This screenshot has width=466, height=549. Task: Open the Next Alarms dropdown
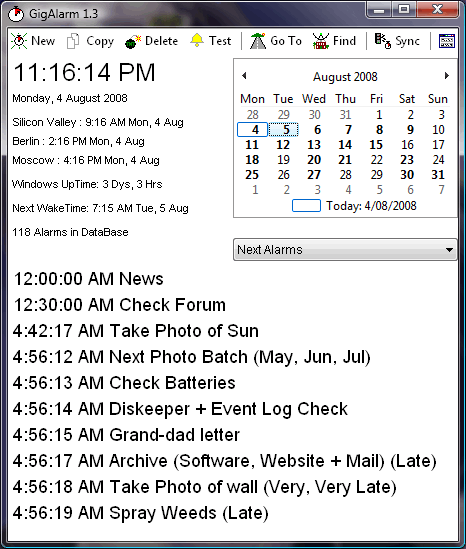345,250
